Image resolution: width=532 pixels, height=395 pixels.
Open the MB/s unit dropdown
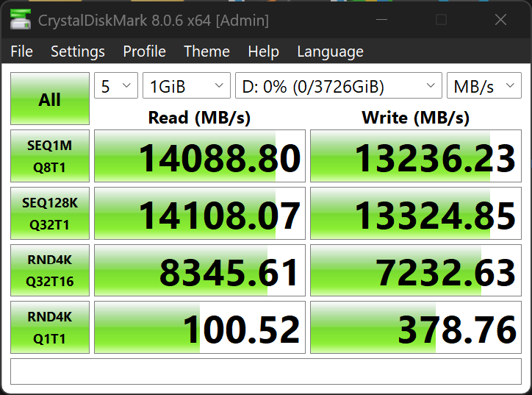pos(484,85)
